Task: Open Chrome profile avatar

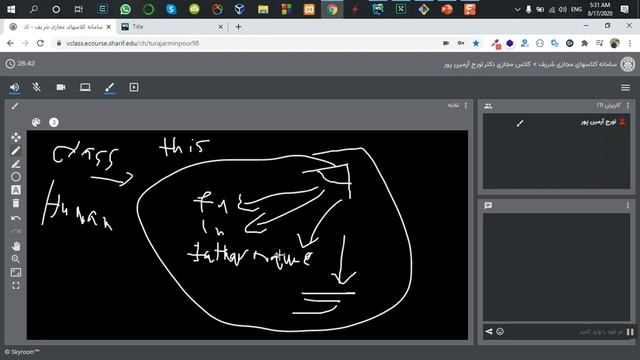Action: [x=614, y=43]
